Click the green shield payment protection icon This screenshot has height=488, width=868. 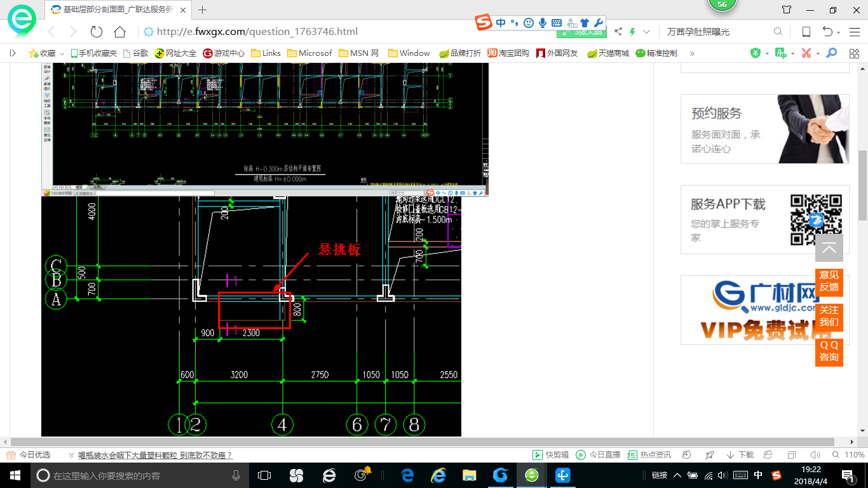(756, 53)
